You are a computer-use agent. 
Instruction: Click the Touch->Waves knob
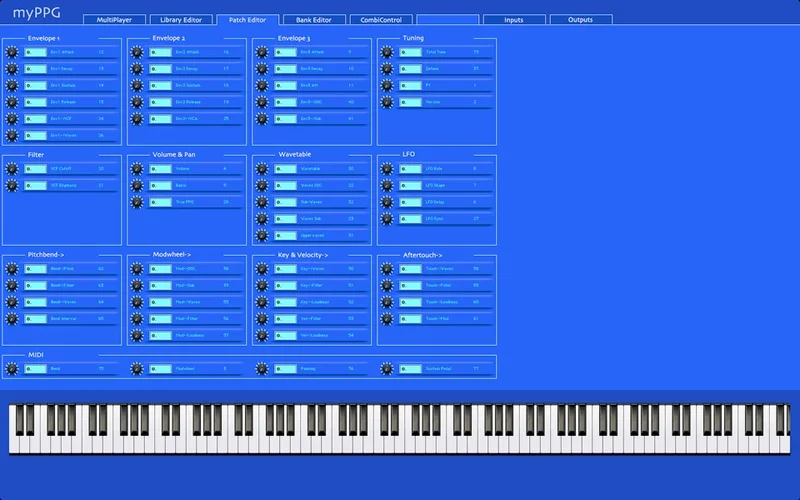[387, 269]
